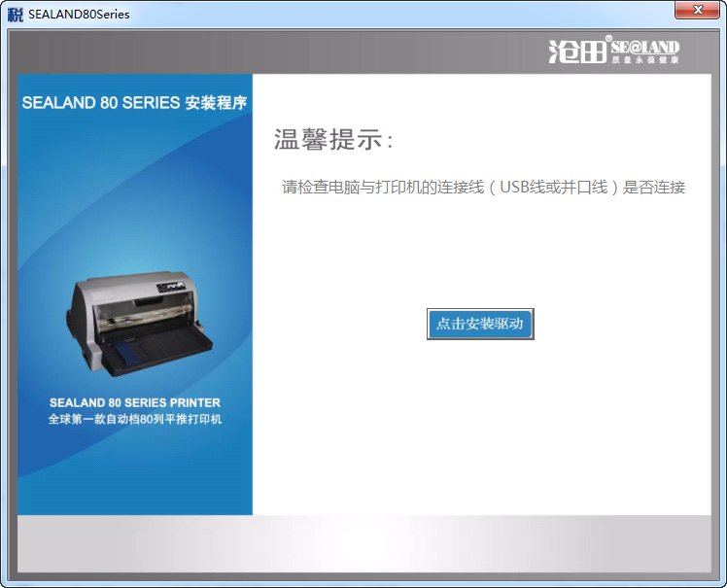Click the registered trademark symbol on logo

tap(608, 40)
